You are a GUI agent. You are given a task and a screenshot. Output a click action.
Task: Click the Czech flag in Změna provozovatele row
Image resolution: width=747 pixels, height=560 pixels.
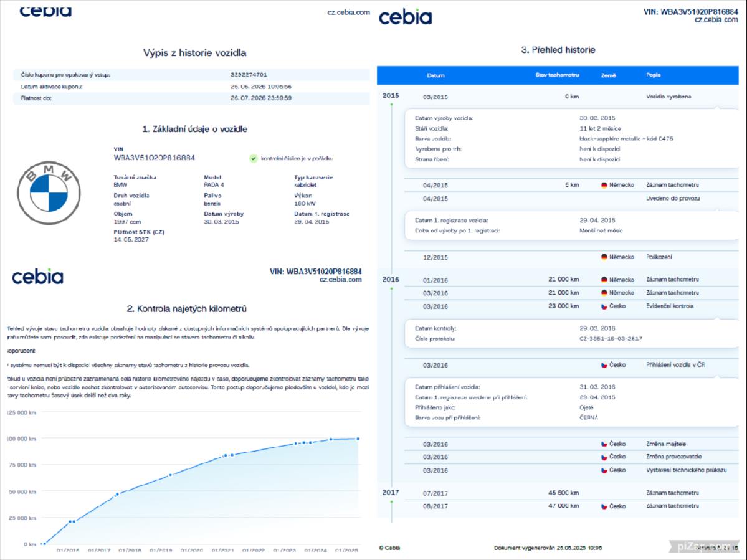click(604, 456)
